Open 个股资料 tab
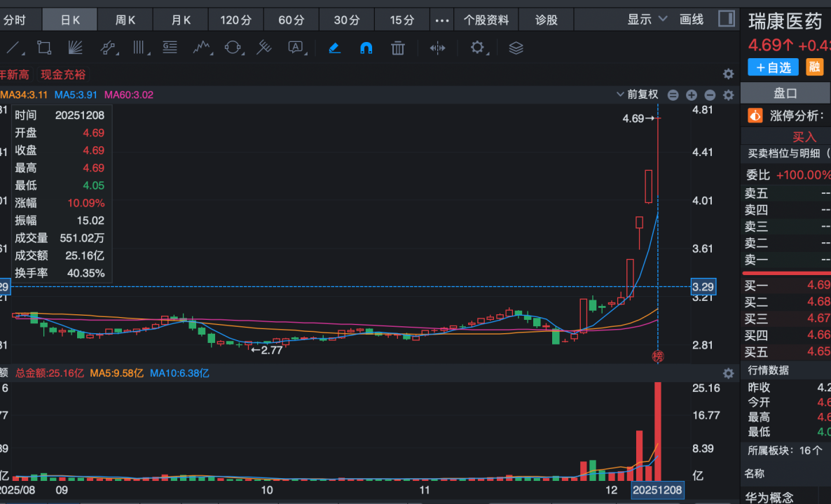The width and height of the screenshot is (831, 504). (486, 20)
